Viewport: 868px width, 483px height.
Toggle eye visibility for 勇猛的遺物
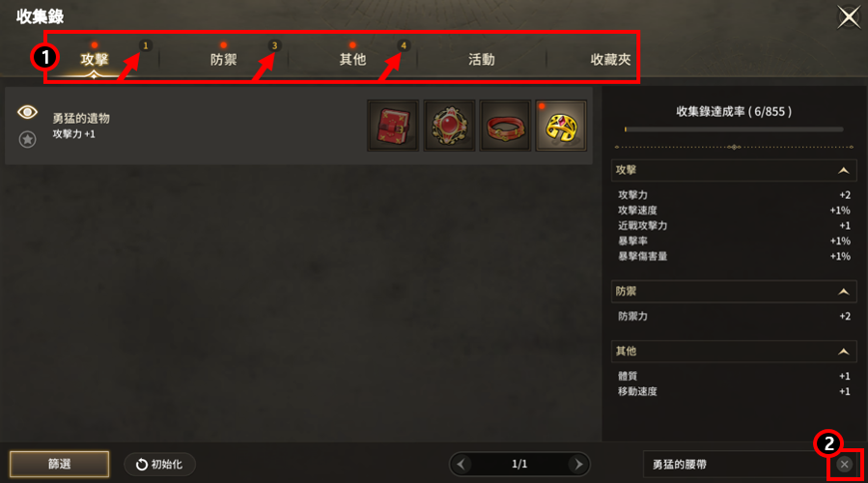click(x=27, y=112)
